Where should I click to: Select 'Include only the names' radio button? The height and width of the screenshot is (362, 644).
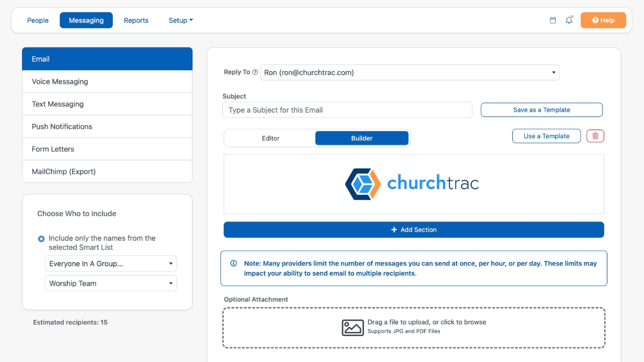coord(41,239)
